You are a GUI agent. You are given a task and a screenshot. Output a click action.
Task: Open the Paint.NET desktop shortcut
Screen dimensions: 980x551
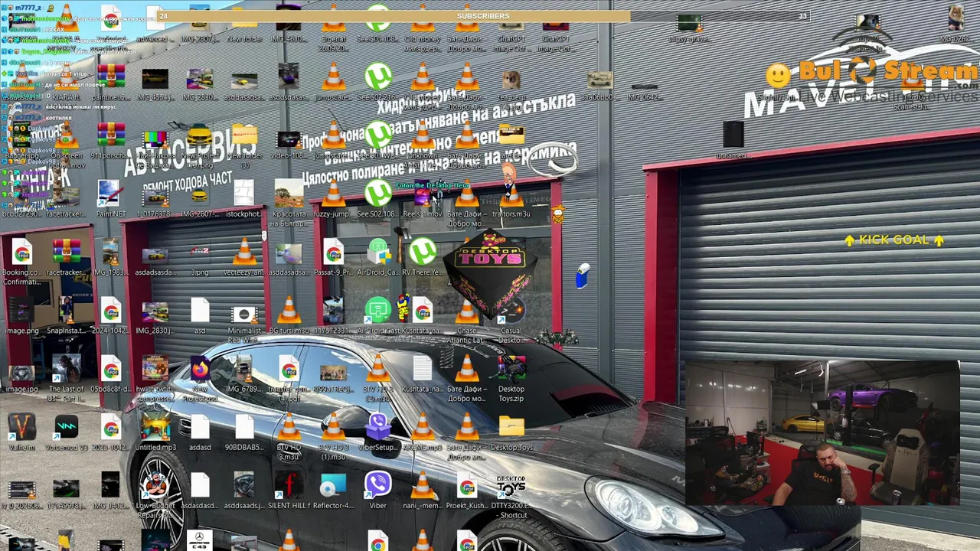click(x=110, y=199)
